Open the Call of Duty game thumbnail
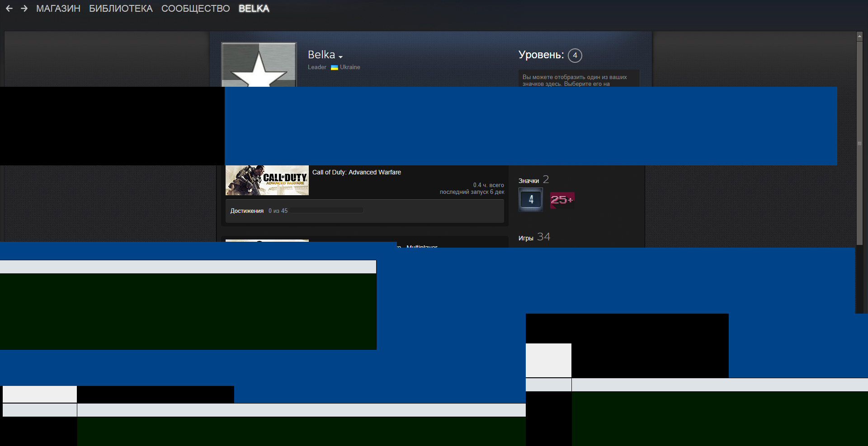This screenshot has height=446, width=868. pyautogui.click(x=267, y=180)
